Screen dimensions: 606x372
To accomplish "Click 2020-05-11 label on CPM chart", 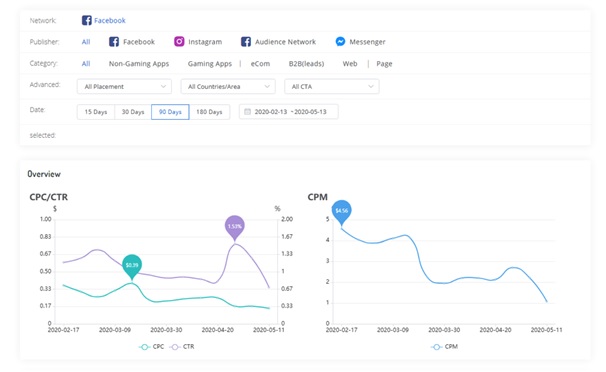I will (x=546, y=330).
